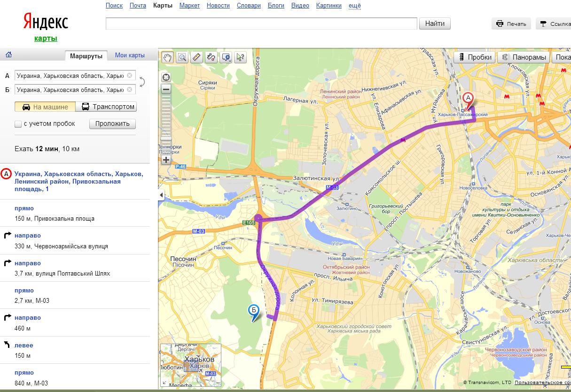Open the Мои карты tab
571x392 pixels.
coord(130,55)
